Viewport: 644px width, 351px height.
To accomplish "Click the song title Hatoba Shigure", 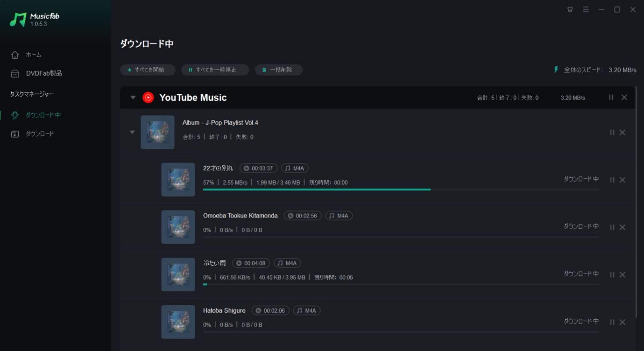I will click(x=224, y=310).
